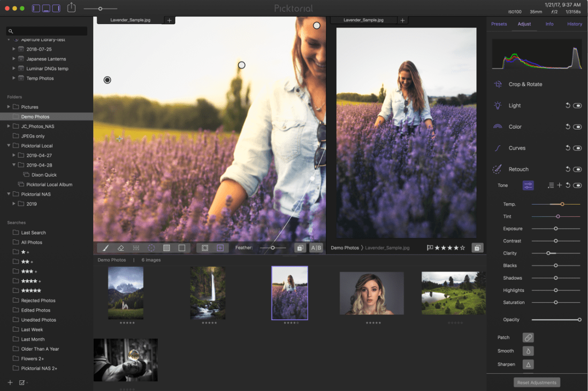Click the Reset Adjustments button
Screen dimensions: 588x391
537,382
